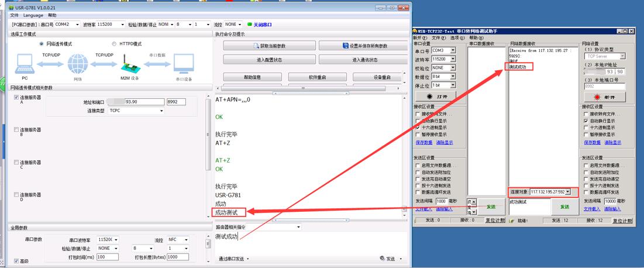The image size is (644, 268).
Task: Click the red 断开 disconnect button
Action: 605,97
